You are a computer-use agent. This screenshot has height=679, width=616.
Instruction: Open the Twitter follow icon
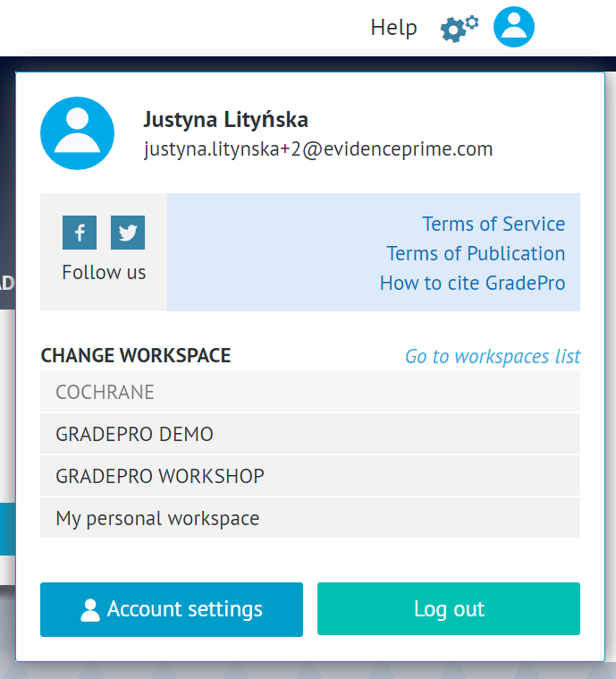[128, 233]
